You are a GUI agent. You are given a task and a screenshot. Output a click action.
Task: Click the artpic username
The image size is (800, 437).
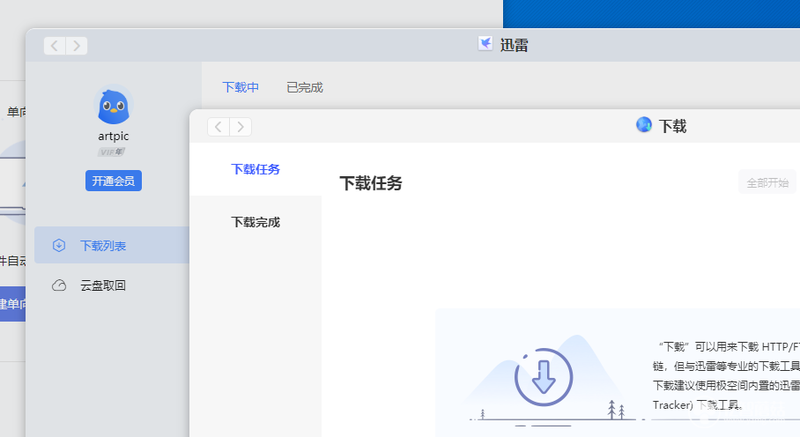[x=113, y=136]
